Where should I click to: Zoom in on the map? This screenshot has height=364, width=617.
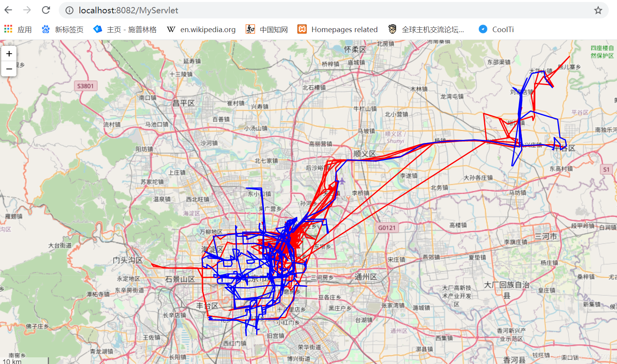(x=9, y=54)
